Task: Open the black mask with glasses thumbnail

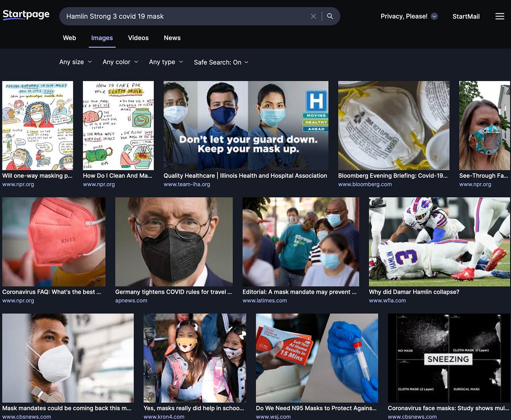Action: click(174, 242)
